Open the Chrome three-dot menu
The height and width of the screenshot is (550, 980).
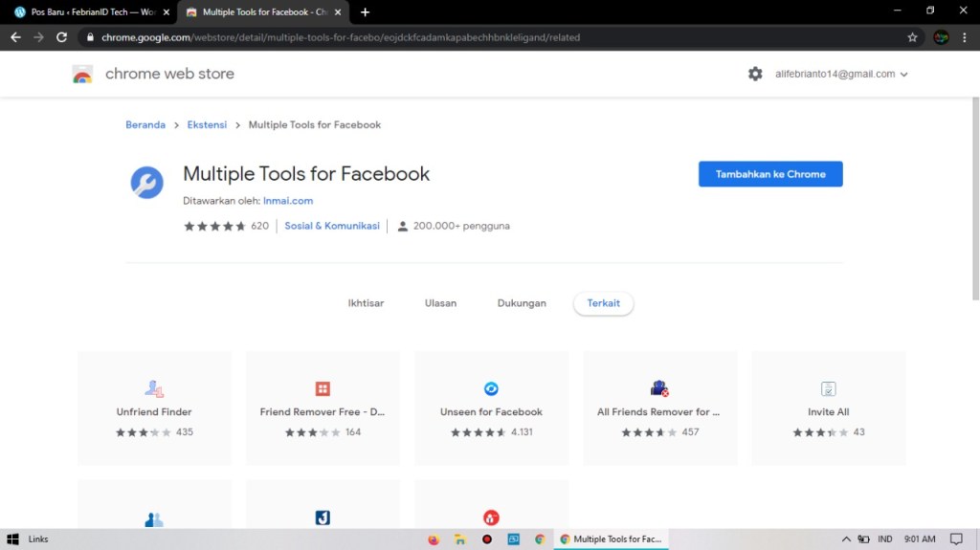click(965, 37)
